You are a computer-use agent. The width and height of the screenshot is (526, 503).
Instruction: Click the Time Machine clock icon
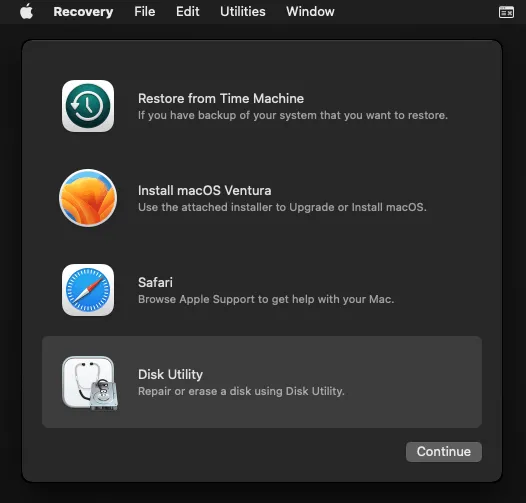click(88, 106)
